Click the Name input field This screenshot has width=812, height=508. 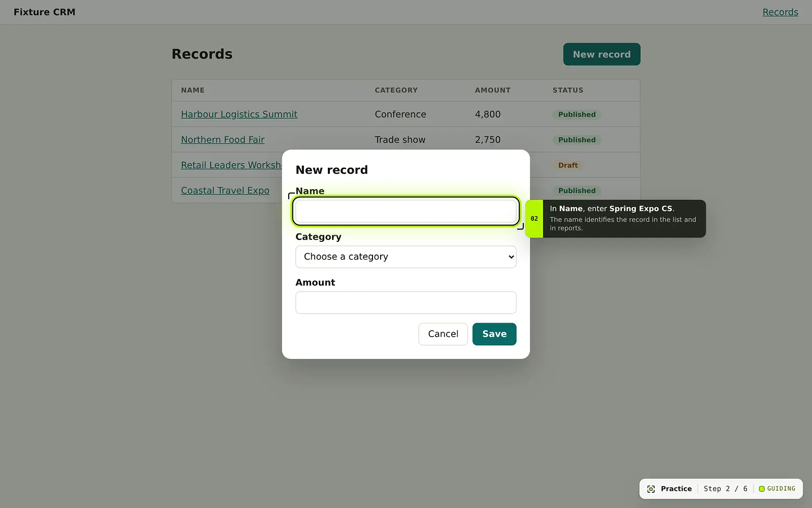(406, 211)
